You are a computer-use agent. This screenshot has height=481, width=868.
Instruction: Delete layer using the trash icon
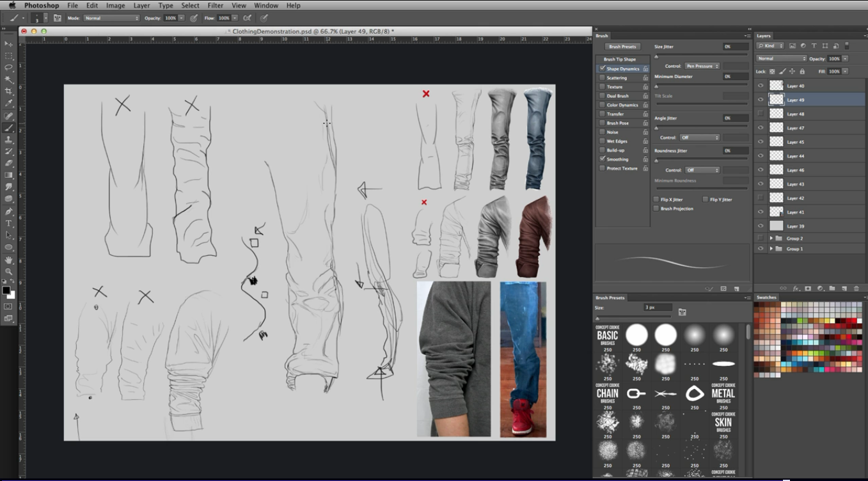coord(855,288)
